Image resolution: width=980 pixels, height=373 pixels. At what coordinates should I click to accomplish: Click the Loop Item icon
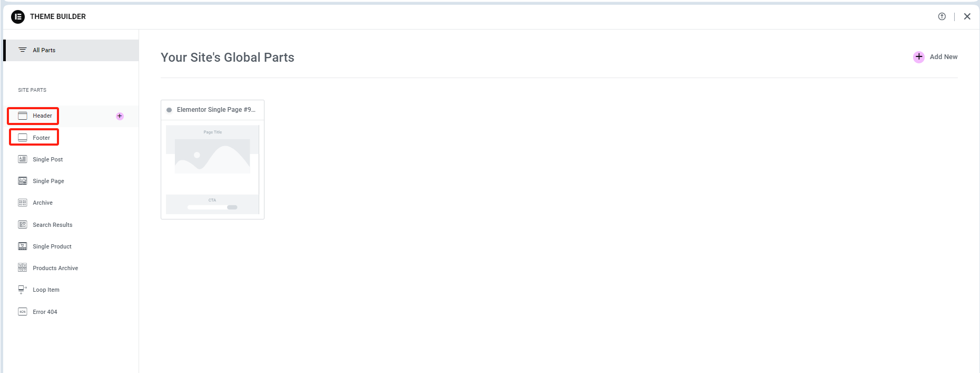tap(23, 290)
